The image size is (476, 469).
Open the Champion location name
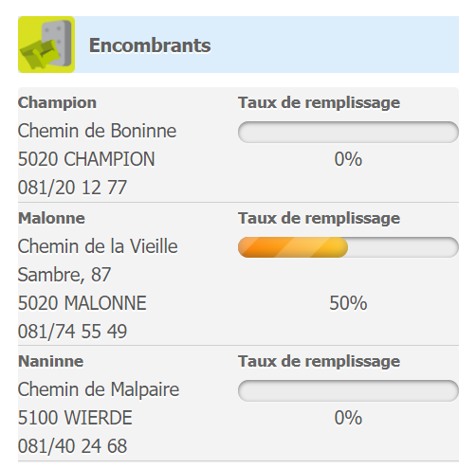pyautogui.click(x=57, y=102)
